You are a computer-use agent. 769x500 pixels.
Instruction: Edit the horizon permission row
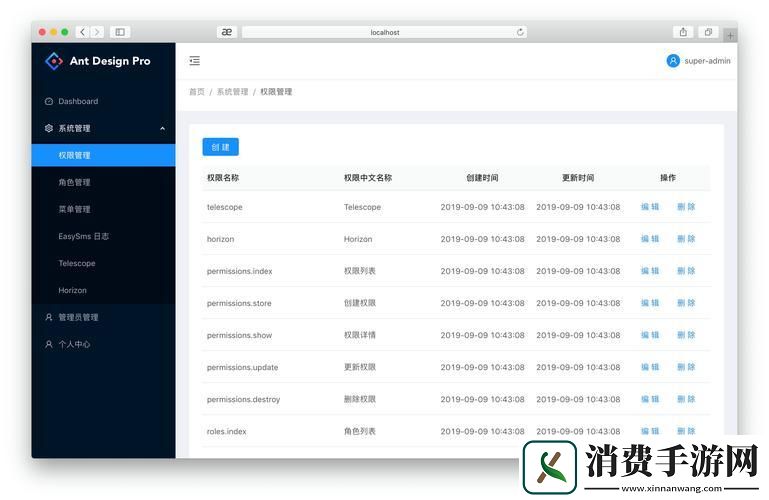tap(650, 239)
